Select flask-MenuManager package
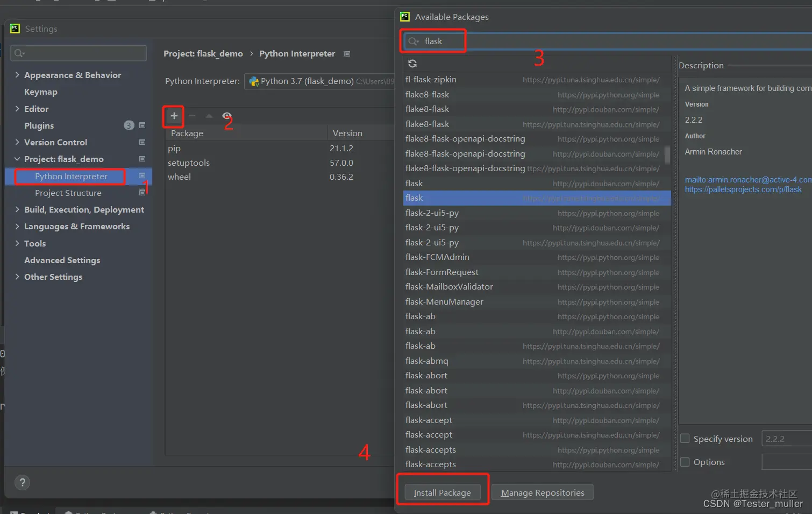Image resolution: width=812 pixels, height=514 pixels. (x=537, y=302)
